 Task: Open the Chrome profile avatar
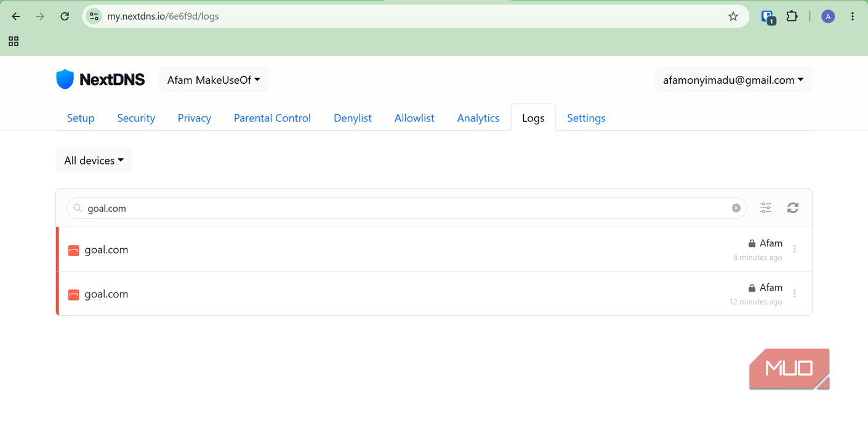pyautogui.click(x=828, y=17)
